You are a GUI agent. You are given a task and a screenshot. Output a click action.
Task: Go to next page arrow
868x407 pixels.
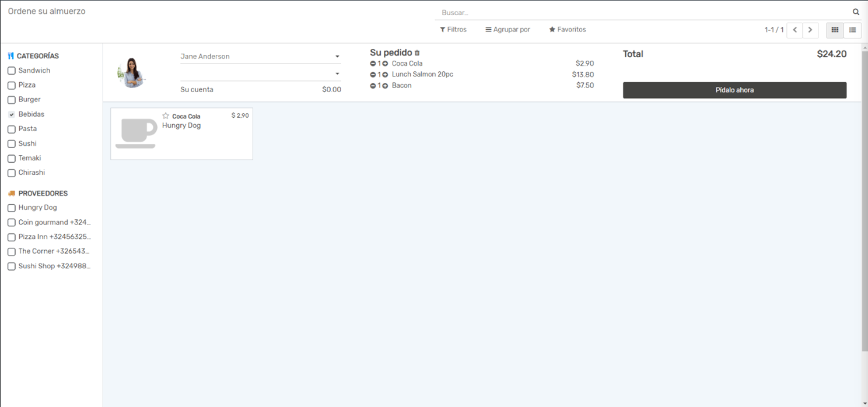point(810,30)
